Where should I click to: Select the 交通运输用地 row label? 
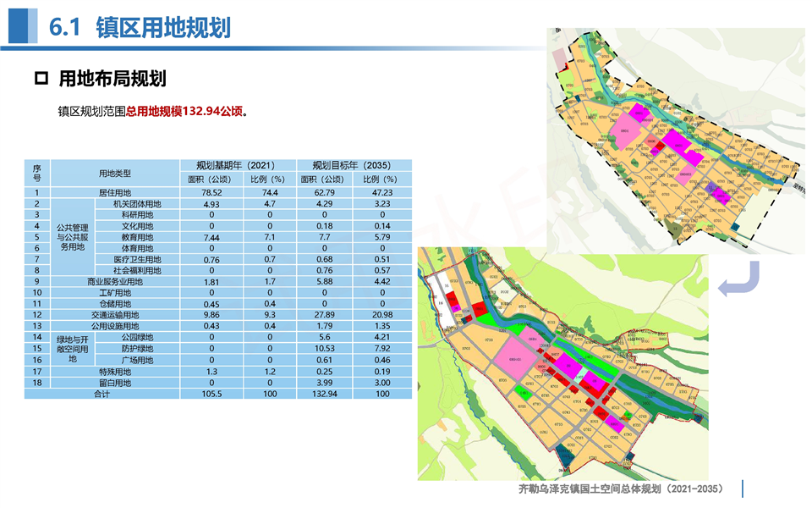(x=115, y=314)
